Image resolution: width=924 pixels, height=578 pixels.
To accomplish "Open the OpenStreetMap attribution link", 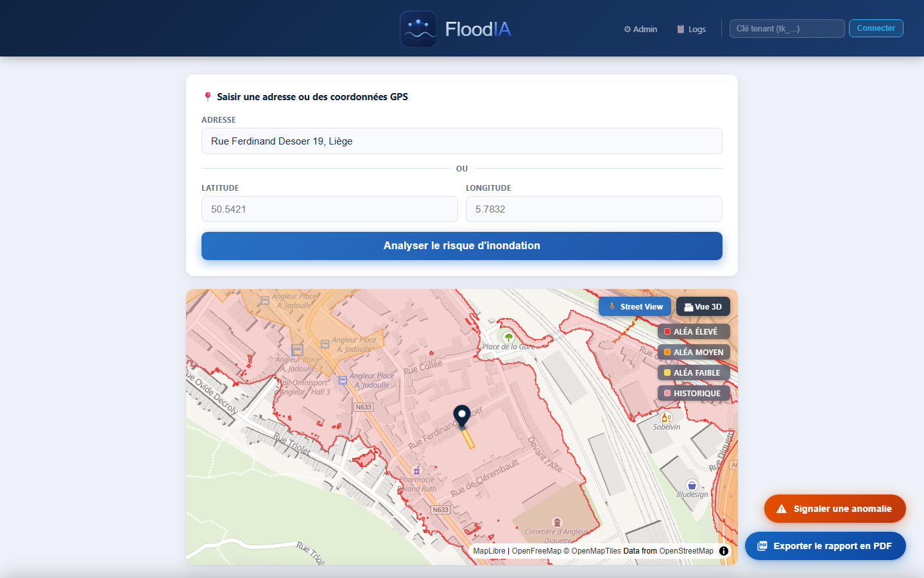I will click(x=686, y=551).
